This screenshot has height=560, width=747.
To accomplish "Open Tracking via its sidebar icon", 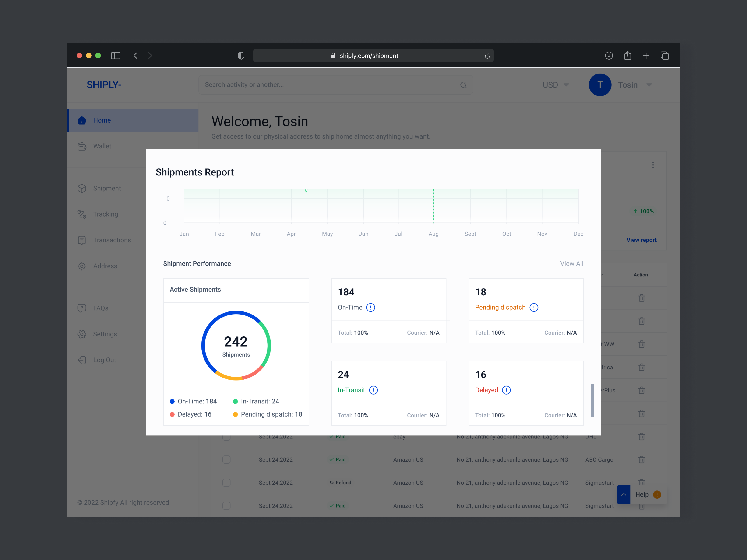I will pyautogui.click(x=82, y=214).
